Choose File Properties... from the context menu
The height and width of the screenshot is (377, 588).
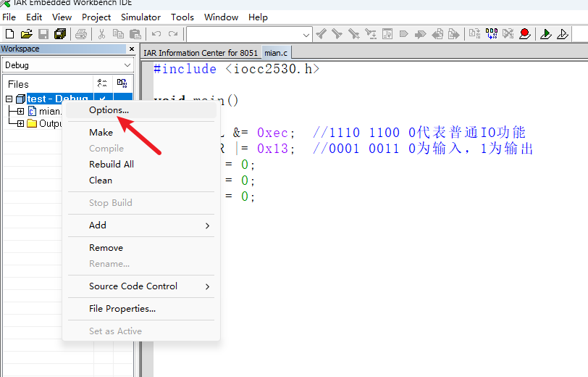point(141,309)
